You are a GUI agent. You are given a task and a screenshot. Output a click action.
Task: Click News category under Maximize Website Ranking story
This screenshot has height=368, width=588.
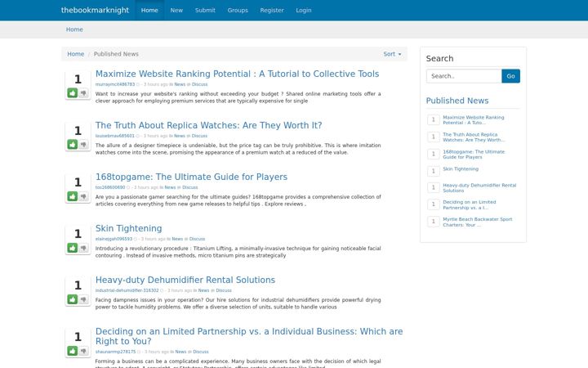[x=180, y=84]
